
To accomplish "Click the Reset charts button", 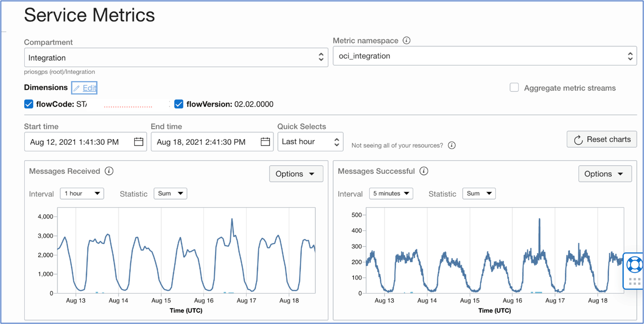I will tap(601, 139).
